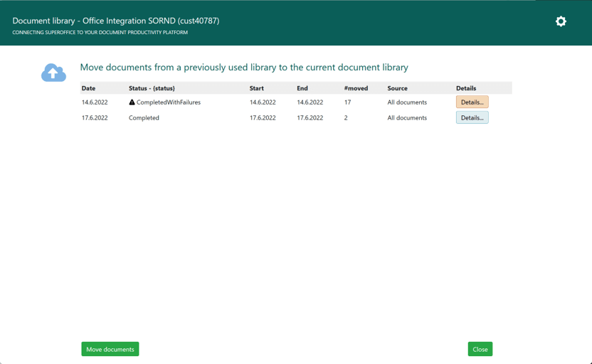Click the green Close button
The width and height of the screenshot is (592, 364).
point(480,349)
